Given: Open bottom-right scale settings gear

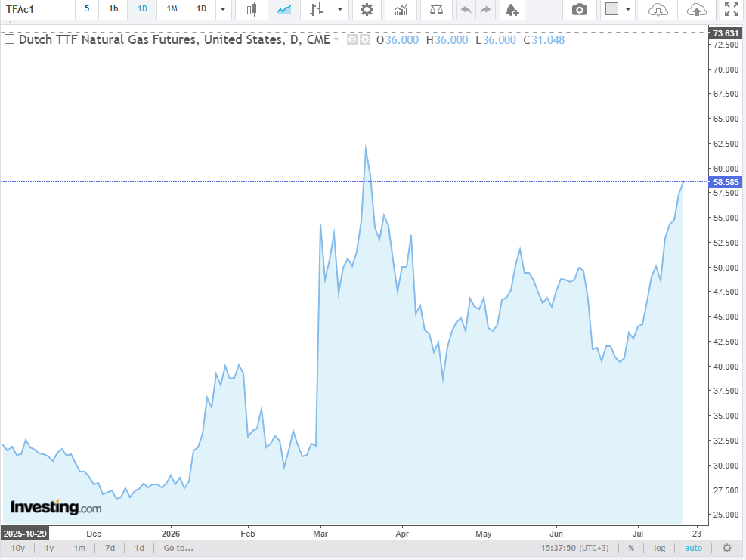Looking at the screenshot, I should coord(727,548).
